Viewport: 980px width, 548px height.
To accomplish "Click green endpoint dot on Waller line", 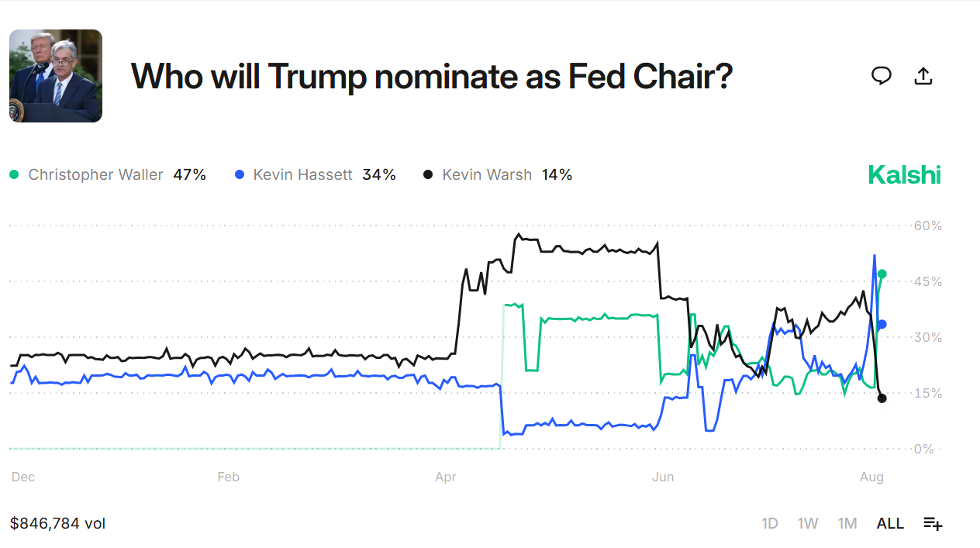I will (882, 274).
